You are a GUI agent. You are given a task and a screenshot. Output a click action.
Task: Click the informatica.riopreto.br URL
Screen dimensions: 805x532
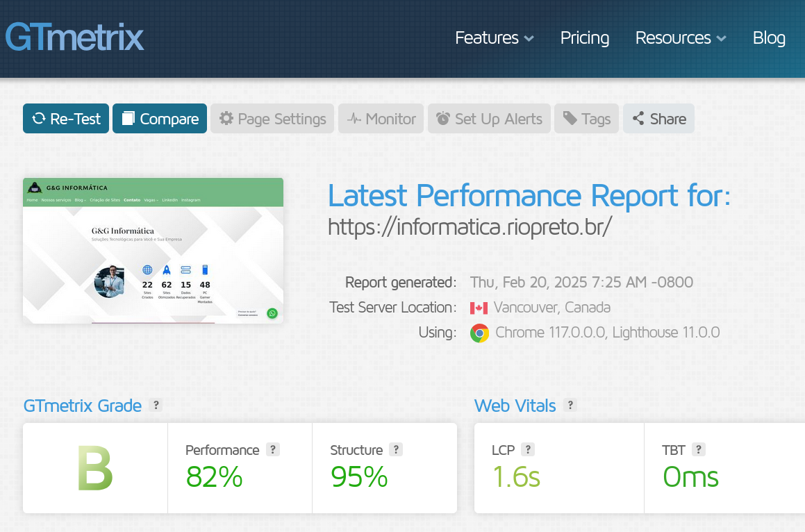click(x=470, y=226)
